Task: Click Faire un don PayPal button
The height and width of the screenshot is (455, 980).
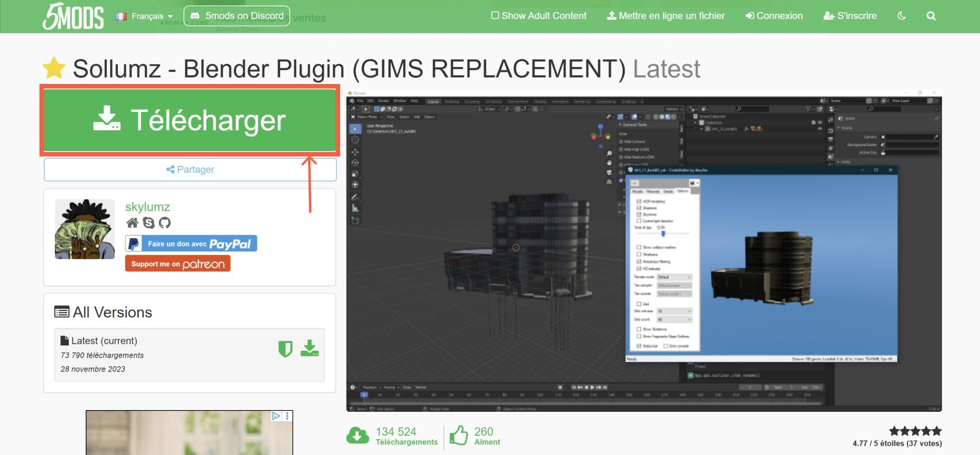Action: pyautogui.click(x=191, y=244)
